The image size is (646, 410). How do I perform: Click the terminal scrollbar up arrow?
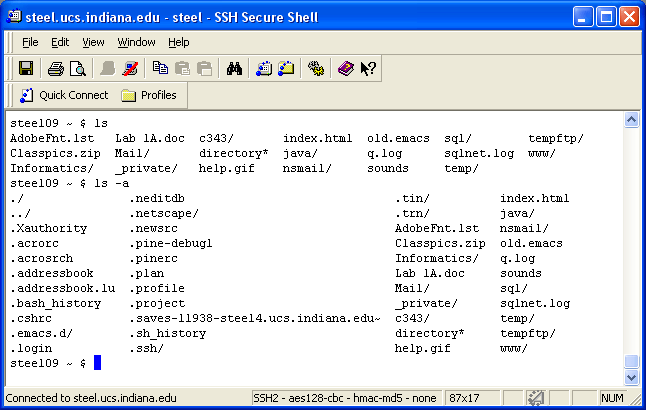tap(632, 120)
